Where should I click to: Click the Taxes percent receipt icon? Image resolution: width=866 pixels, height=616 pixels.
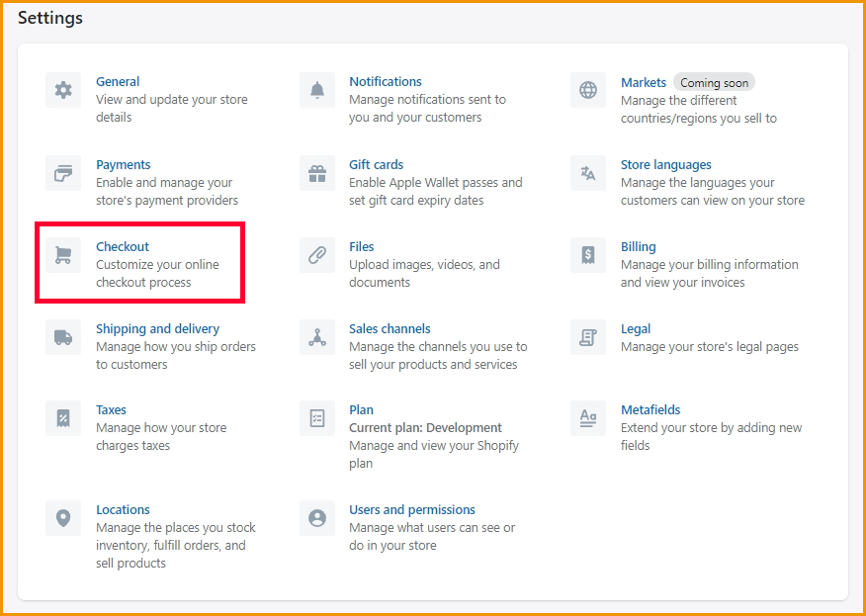pos(63,418)
